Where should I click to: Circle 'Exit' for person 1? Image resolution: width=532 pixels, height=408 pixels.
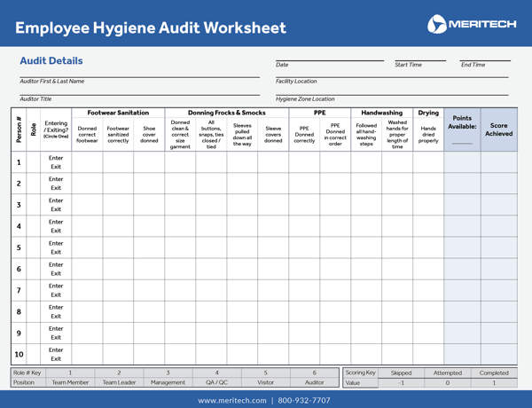pos(56,167)
